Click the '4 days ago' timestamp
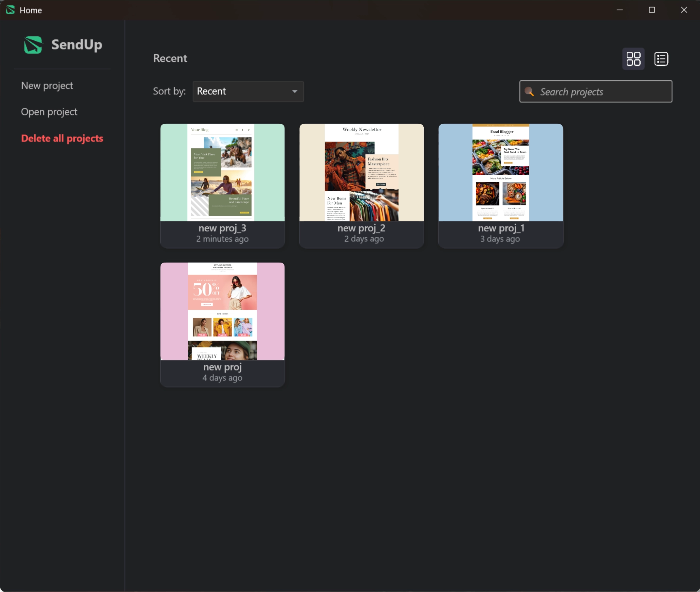 222,378
